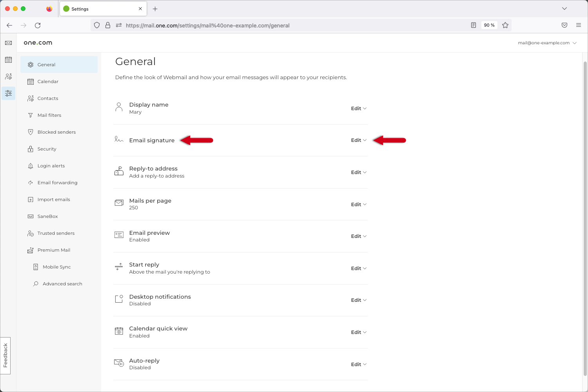
Task: Expand the Edit dropdown for Auto-reply
Action: 358,364
